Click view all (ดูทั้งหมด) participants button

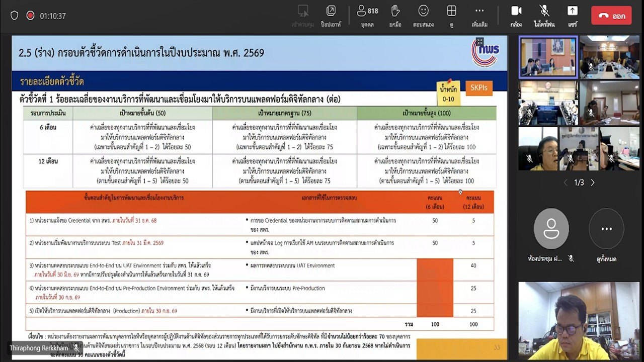click(606, 229)
